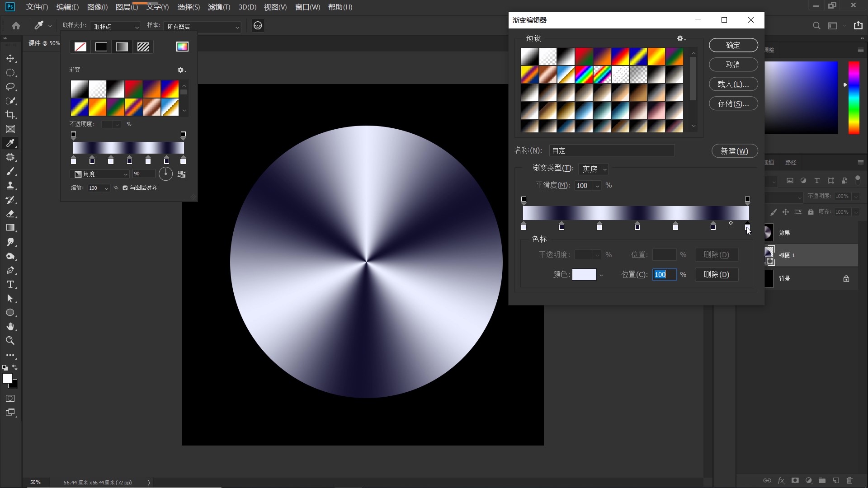Screen dimensions: 868x488
Task: Select the Move tool
Action: tap(10, 59)
